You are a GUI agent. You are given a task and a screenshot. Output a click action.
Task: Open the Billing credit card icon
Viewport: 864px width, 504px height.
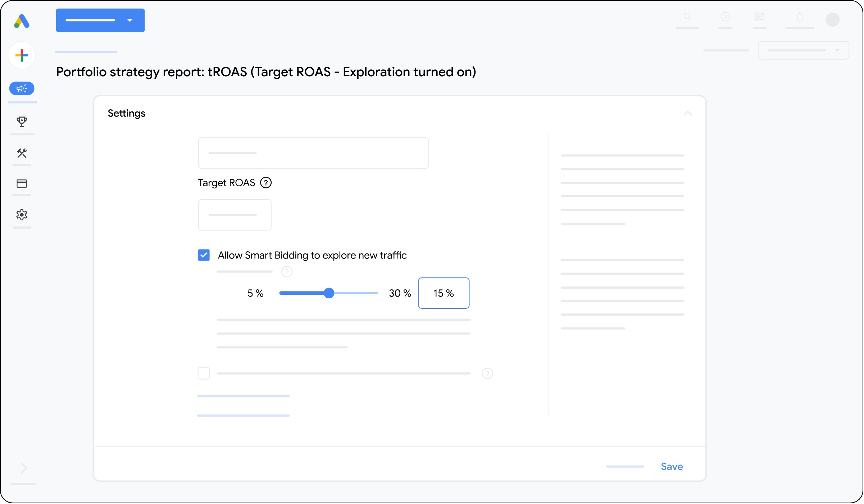22,184
